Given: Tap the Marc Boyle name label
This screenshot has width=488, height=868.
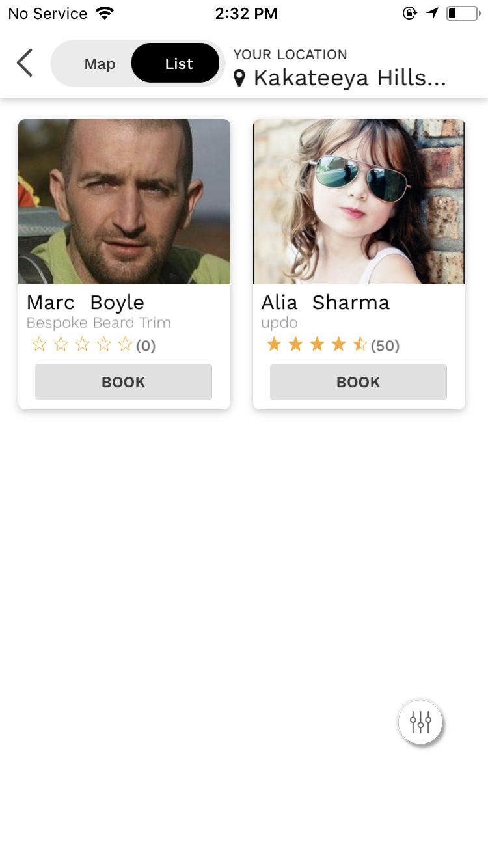Looking at the screenshot, I should [x=85, y=303].
